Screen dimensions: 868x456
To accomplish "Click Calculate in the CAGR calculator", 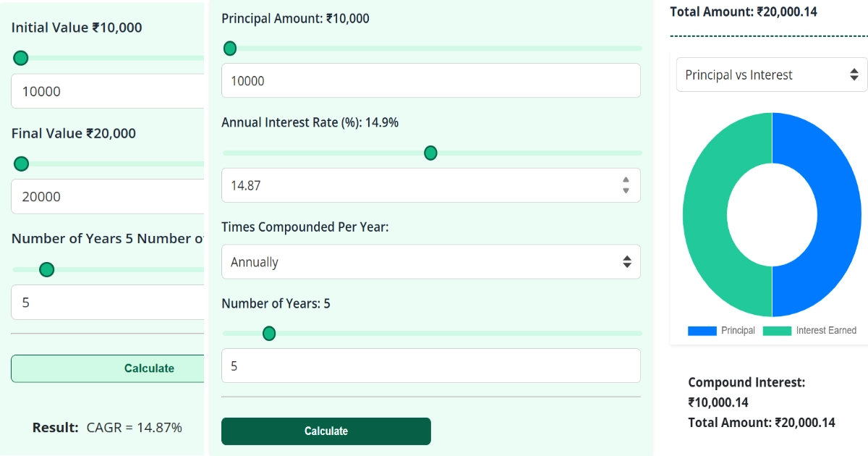I will coord(149,368).
